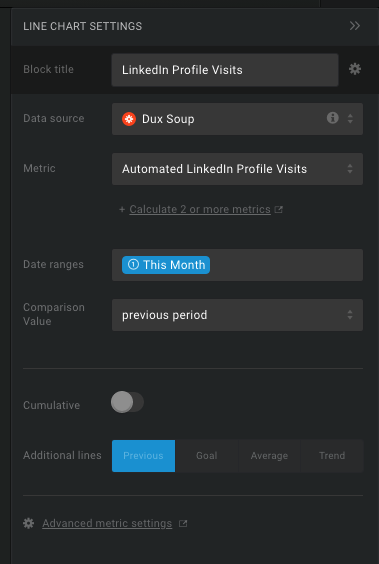Open Calculate 2 or more metrics link
The width and height of the screenshot is (379, 564).
[x=200, y=209]
